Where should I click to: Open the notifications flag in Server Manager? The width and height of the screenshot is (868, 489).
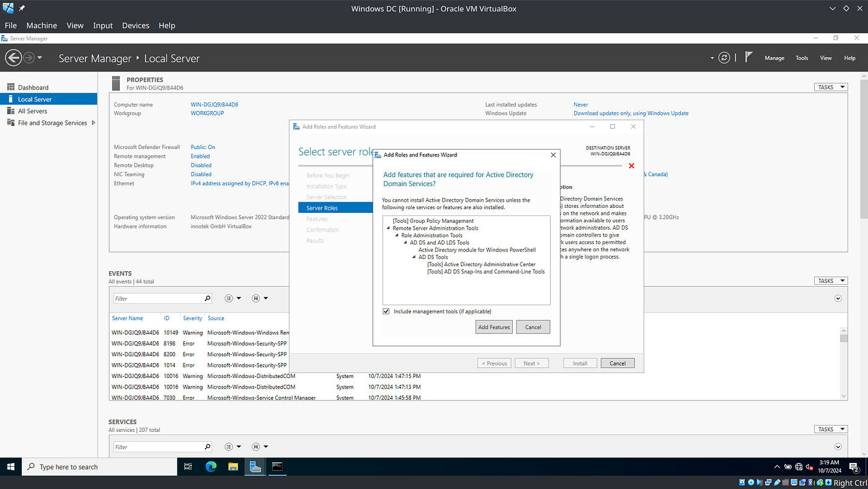(x=748, y=57)
